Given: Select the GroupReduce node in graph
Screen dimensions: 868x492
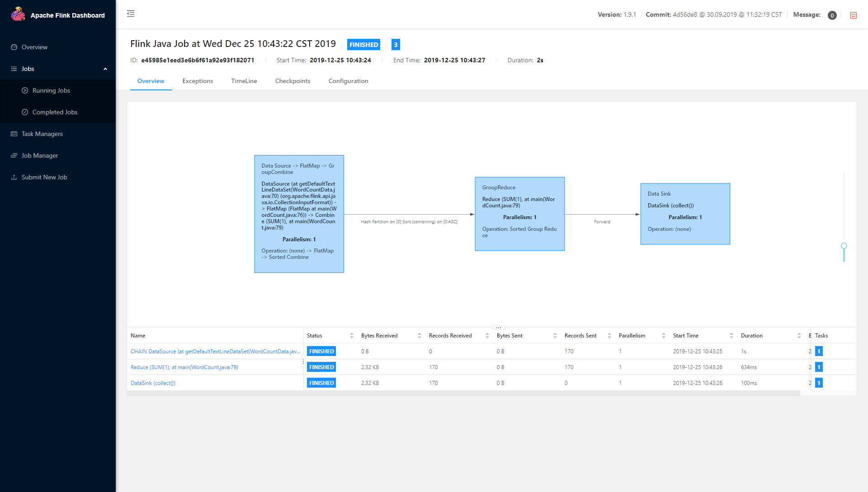Looking at the screenshot, I should pyautogui.click(x=519, y=214).
